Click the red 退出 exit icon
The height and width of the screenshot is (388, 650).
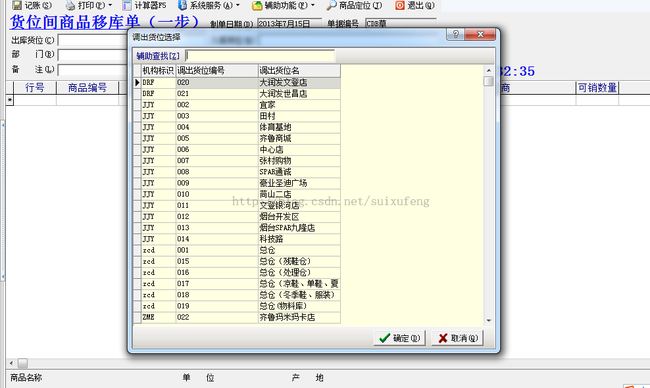(x=400, y=5)
